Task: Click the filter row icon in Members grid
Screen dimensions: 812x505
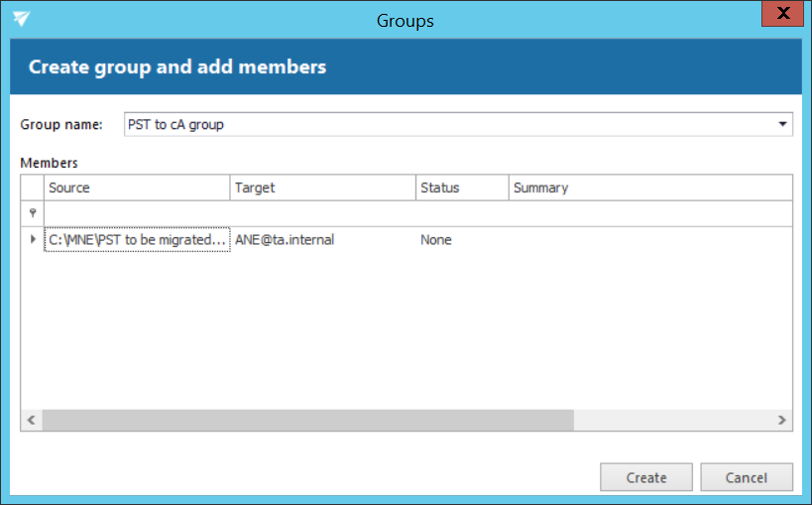Action: [x=33, y=213]
